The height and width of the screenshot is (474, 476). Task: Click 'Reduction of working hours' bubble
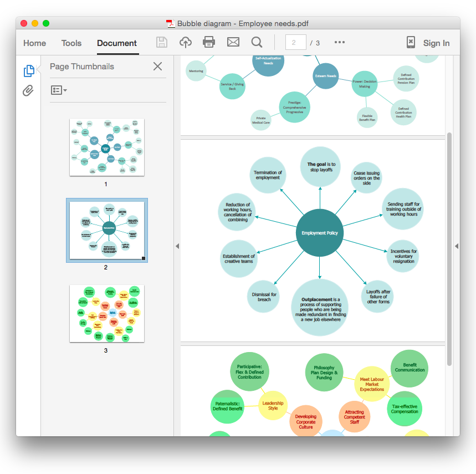click(237, 212)
